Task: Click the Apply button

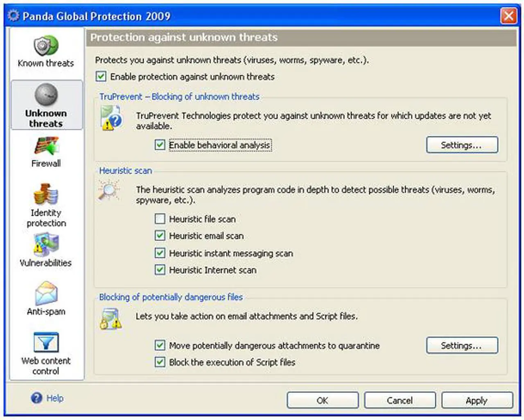Action: click(477, 400)
